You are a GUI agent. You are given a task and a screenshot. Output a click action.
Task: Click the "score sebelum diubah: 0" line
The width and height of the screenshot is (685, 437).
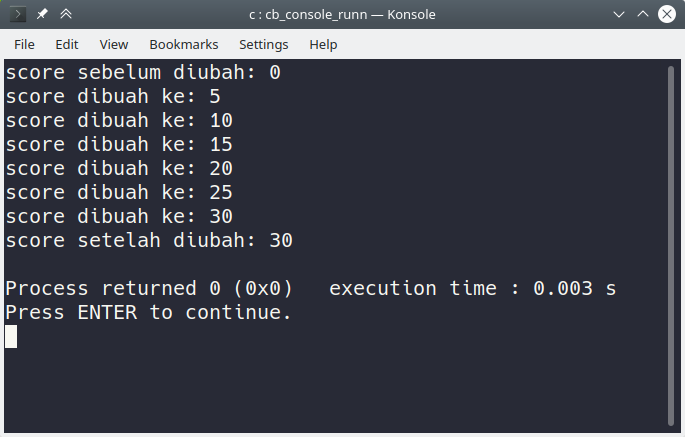143,73
